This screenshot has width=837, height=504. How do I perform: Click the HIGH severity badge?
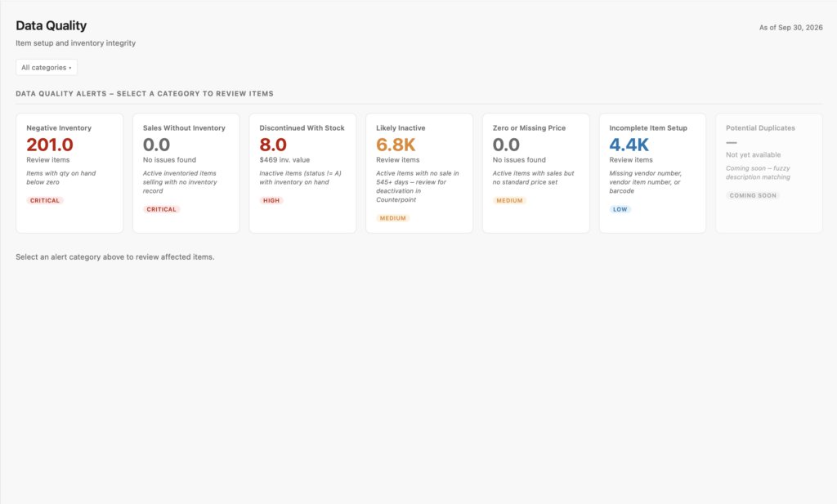(271, 200)
